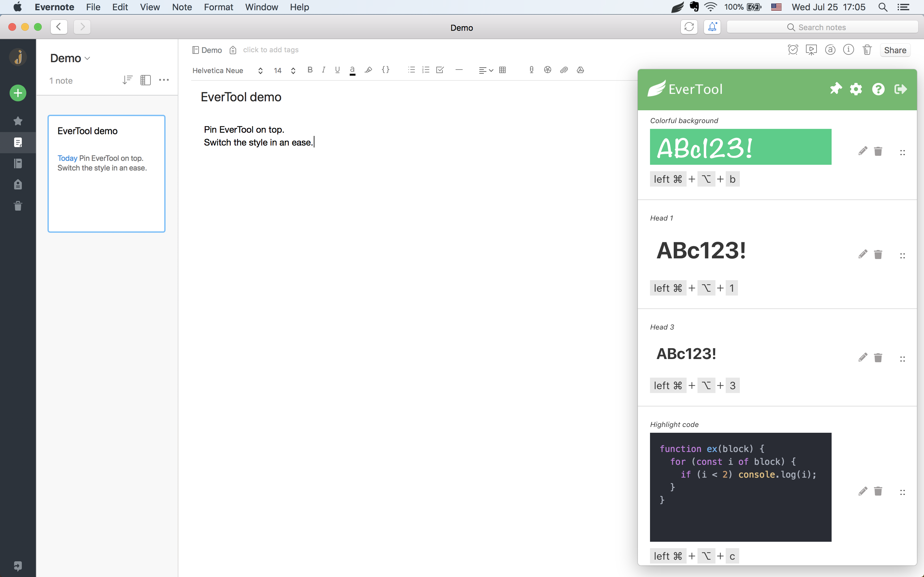The height and width of the screenshot is (577, 924).
Task: Open the Format menu
Action: point(218,7)
